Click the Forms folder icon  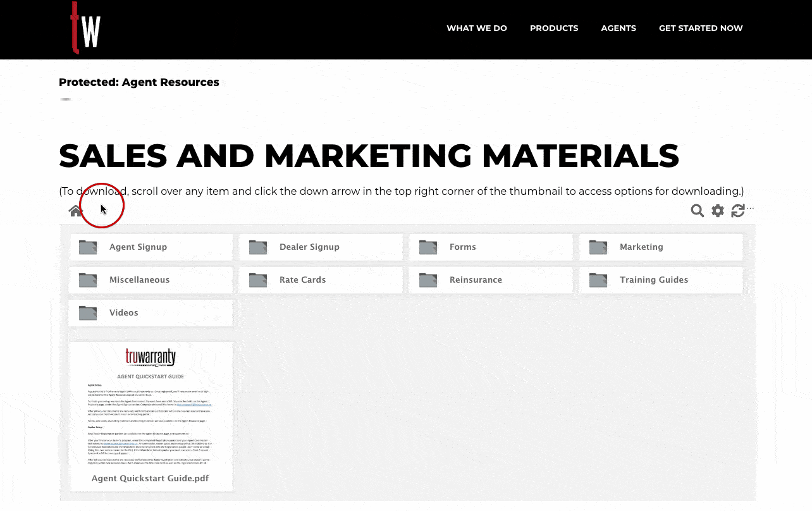[x=428, y=247]
